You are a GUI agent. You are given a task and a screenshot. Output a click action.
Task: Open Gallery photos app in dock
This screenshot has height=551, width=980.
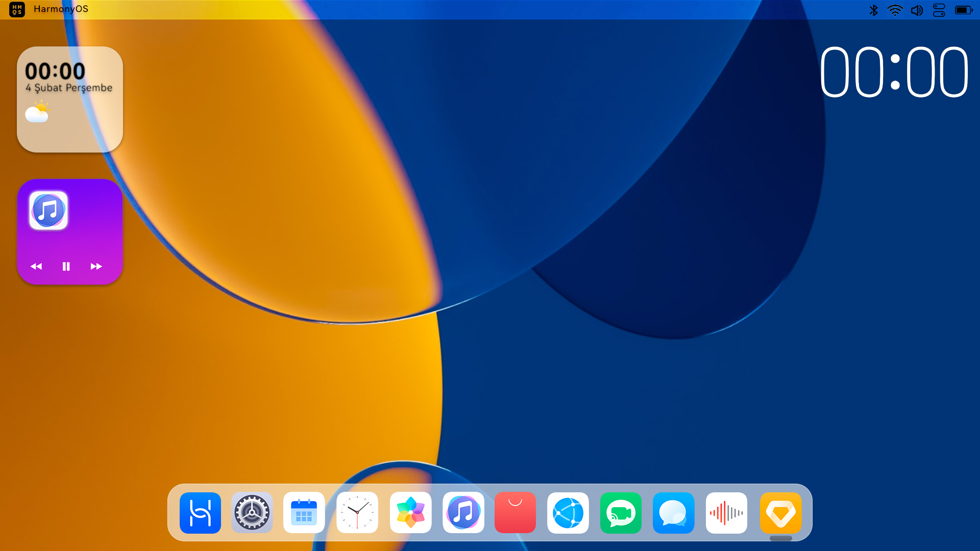click(x=410, y=513)
